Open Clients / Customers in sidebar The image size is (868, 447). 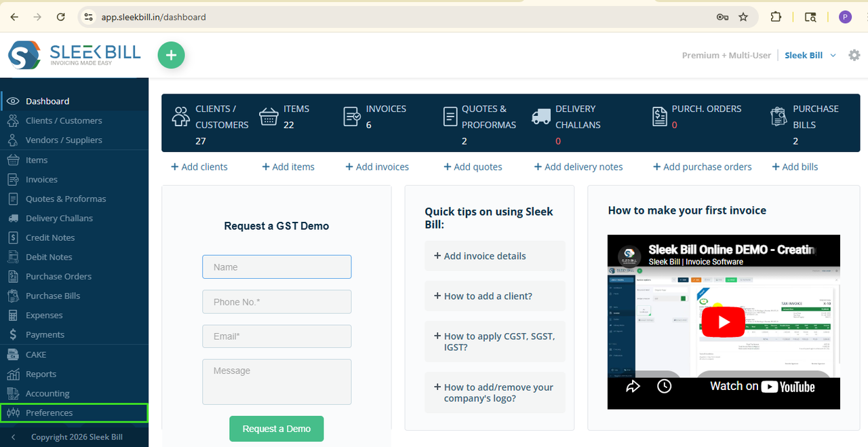tap(75, 121)
